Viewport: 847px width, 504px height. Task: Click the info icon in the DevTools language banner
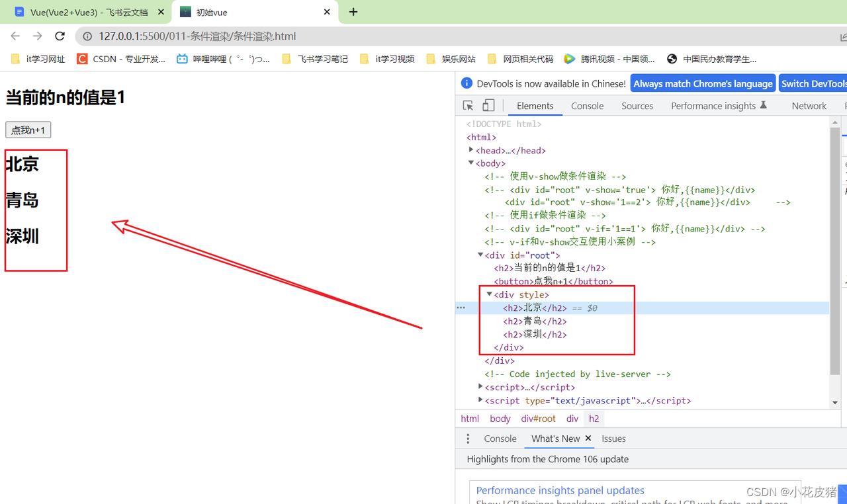pos(467,83)
